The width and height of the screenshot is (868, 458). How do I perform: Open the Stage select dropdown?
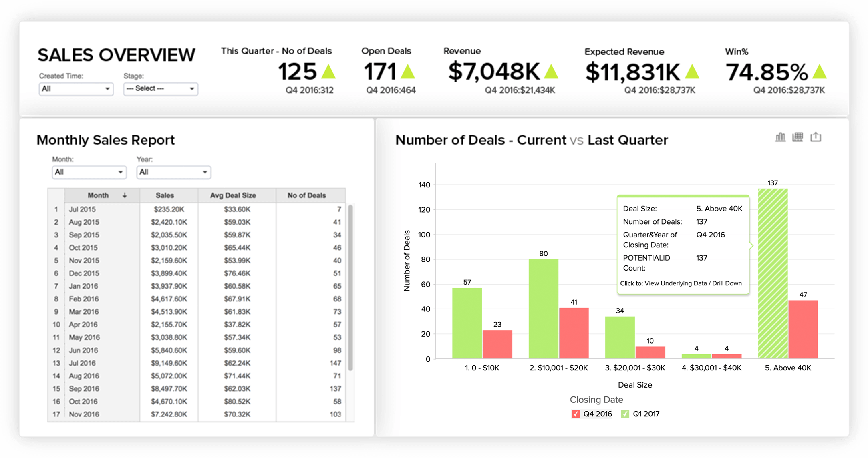(160, 89)
